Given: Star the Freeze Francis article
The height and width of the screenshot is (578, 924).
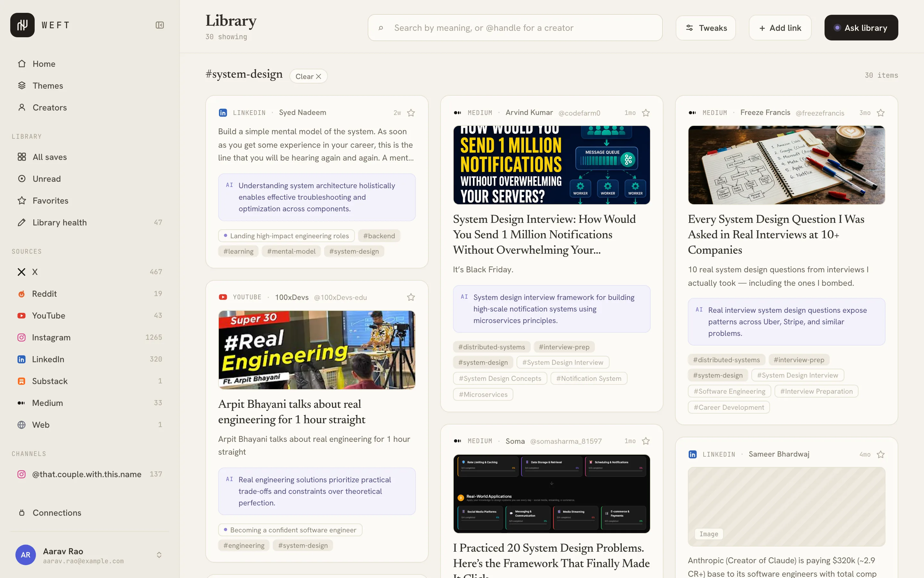Looking at the screenshot, I should pyautogui.click(x=880, y=113).
